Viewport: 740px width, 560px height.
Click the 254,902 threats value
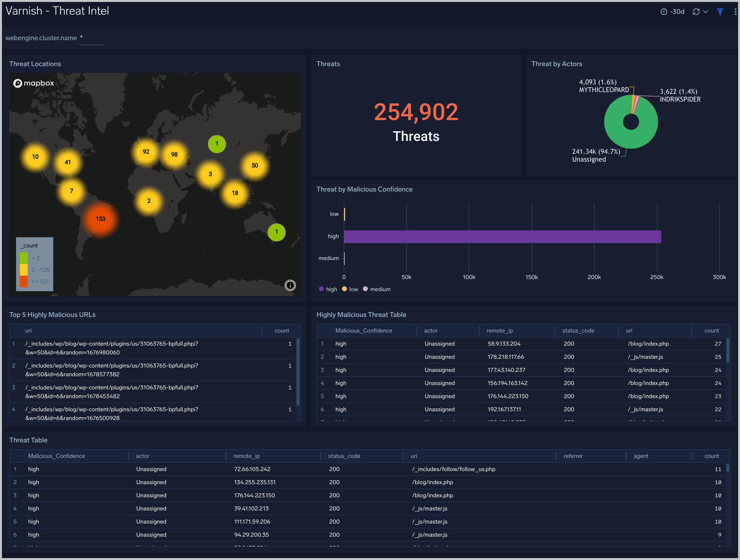pos(416,112)
